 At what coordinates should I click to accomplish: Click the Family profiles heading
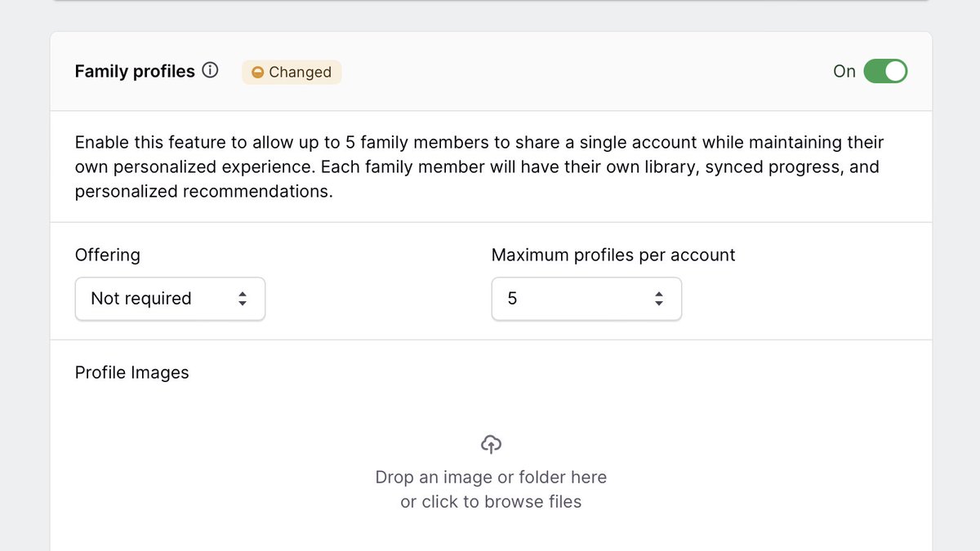pyautogui.click(x=135, y=71)
